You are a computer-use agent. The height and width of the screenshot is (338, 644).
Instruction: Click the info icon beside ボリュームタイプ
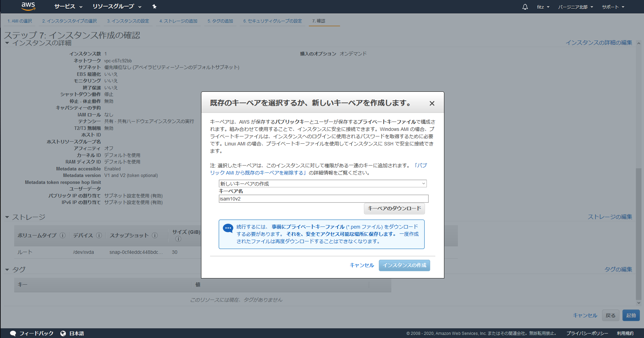(63, 235)
